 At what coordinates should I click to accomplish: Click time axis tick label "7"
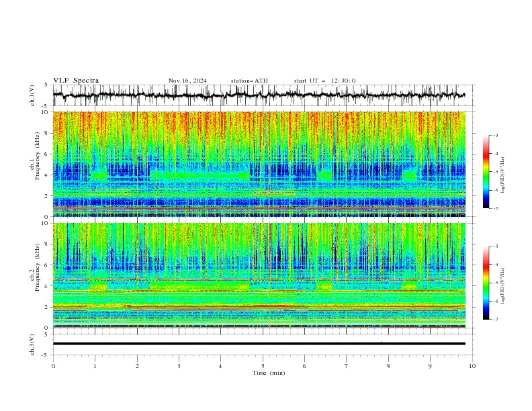pos(347,366)
